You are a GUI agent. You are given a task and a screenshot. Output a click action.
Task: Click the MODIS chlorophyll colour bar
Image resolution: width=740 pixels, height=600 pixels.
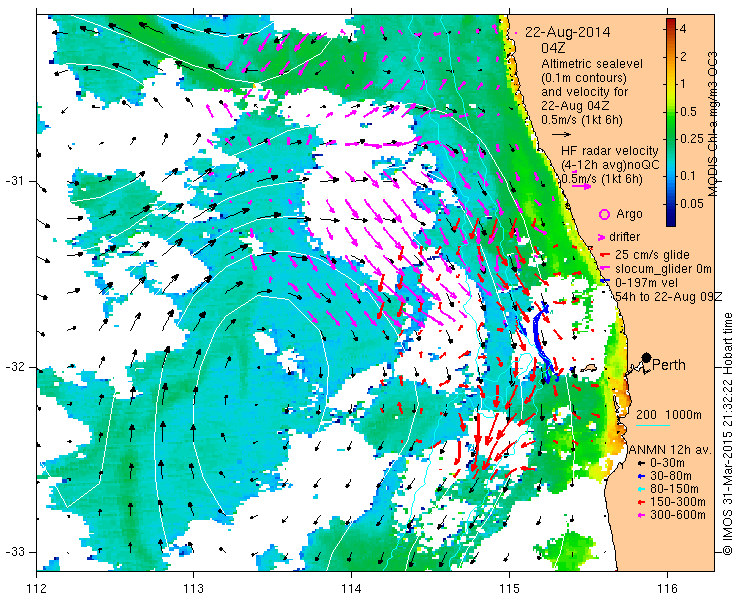[x=671, y=122]
